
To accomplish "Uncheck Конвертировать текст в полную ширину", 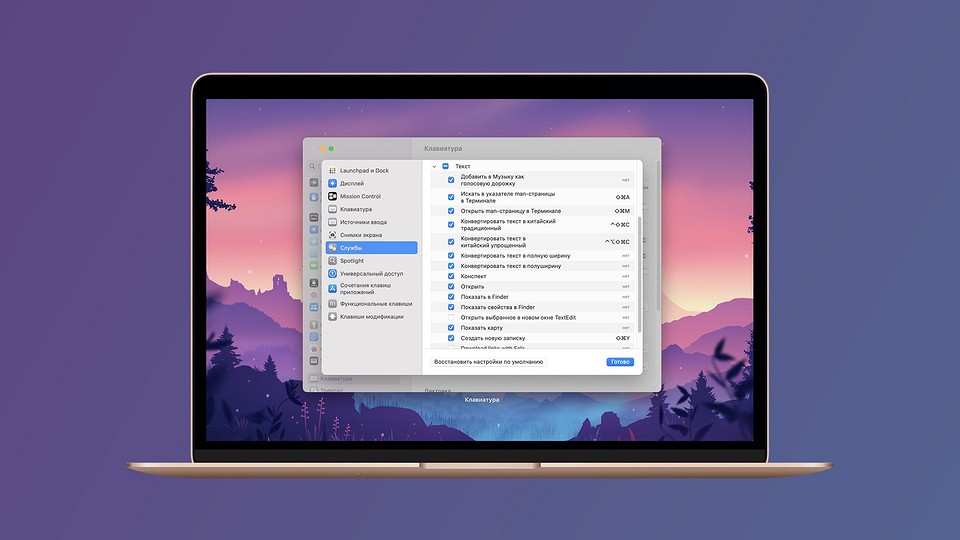I will click(x=451, y=256).
